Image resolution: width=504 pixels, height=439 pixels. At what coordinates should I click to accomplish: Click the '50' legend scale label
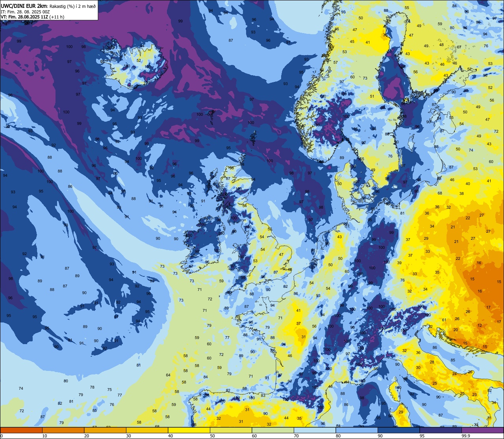[x=212, y=436]
